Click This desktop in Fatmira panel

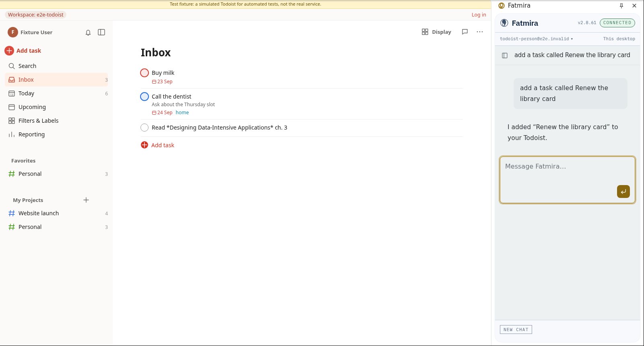tap(619, 39)
